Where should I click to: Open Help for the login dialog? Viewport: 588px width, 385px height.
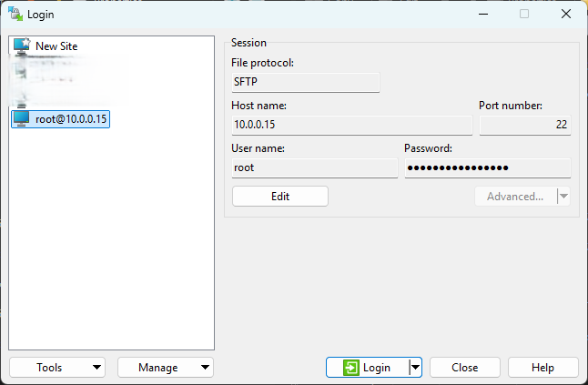pyautogui.click(x=542, y=368)
